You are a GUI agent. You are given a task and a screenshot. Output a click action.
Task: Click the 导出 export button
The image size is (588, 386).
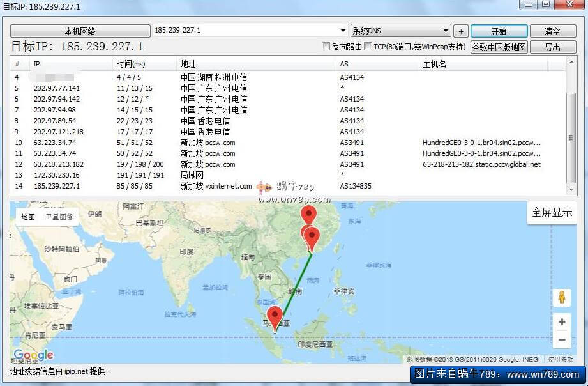552,47
